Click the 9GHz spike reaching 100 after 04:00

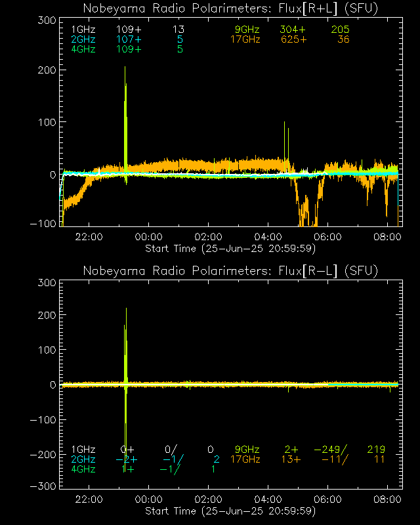[284, 123]
